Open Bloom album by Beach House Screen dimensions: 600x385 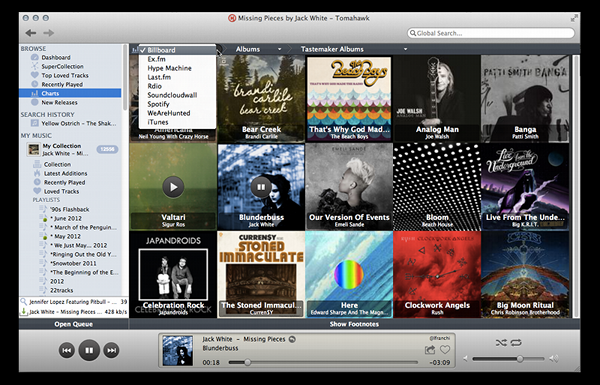tap(437, 187)
